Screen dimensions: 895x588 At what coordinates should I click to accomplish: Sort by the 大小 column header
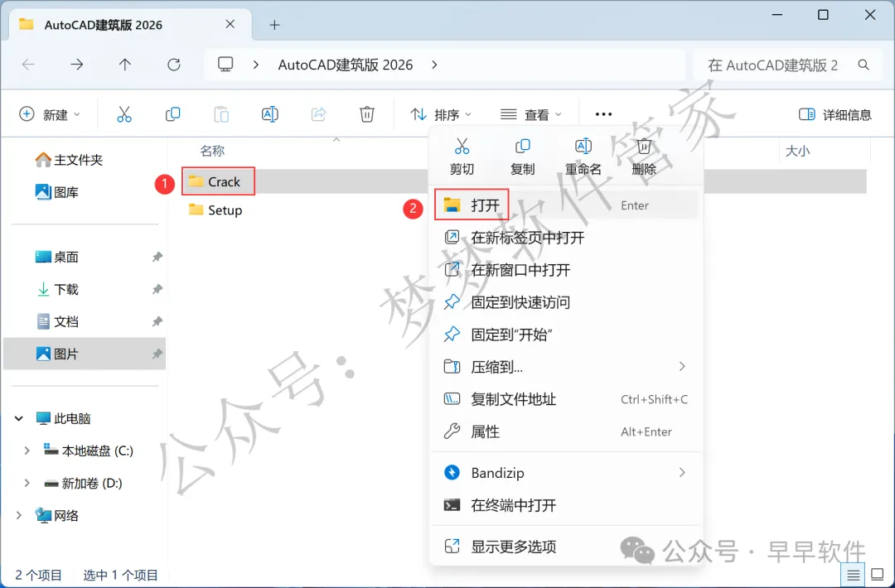(797, 151)
